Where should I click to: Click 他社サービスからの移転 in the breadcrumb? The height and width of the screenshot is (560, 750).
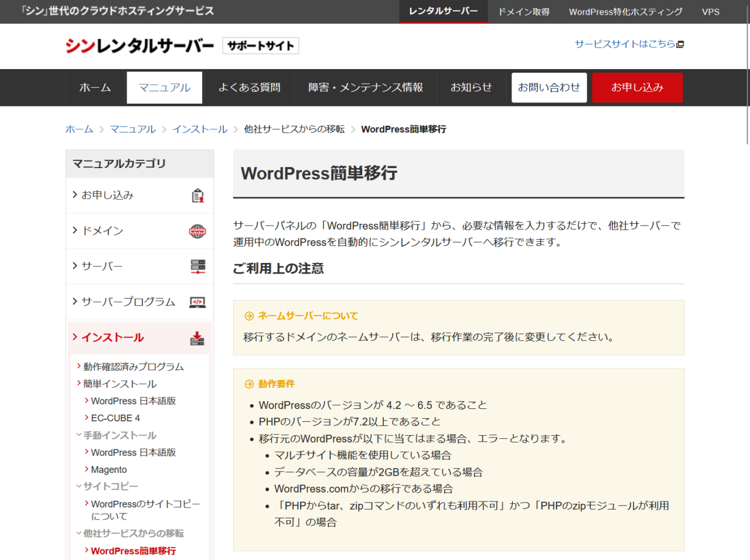click(x=294, y=129)
